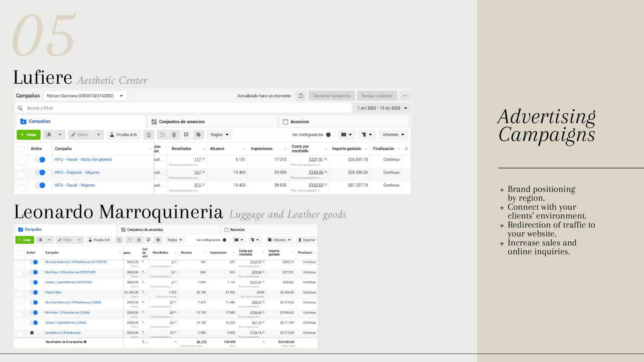
Task: Select the checkbox for the Trafico Web row
Action: [19, 294]
